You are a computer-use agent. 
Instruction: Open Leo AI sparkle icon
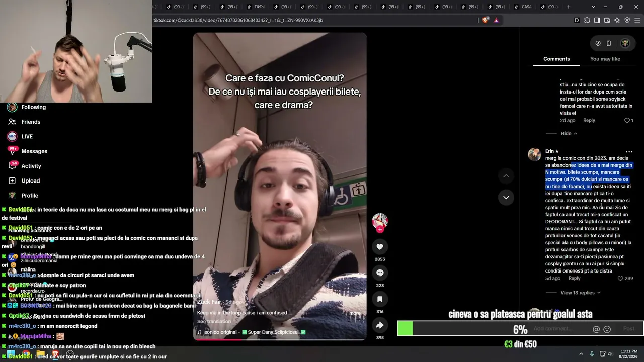pyautogui.click(x=617, y=20)
